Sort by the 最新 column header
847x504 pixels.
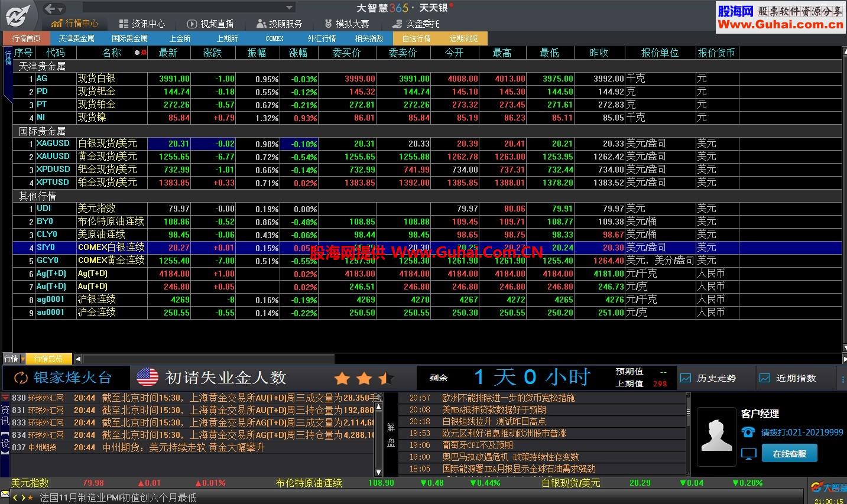(168, 53)
